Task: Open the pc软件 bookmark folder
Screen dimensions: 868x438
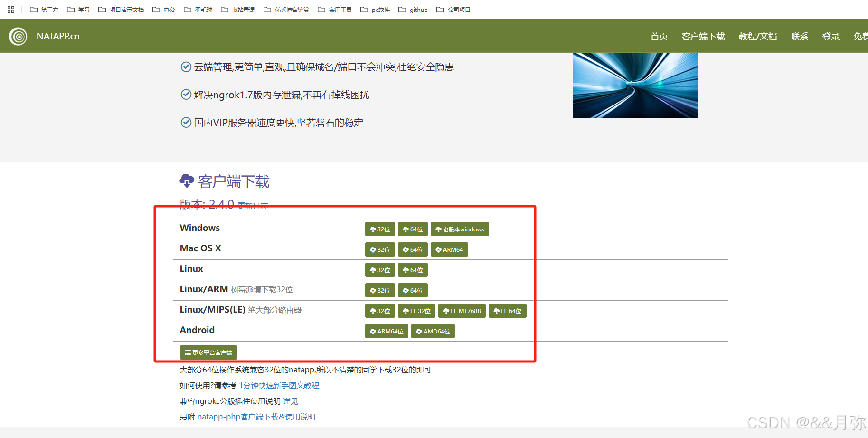Action: coord(375,10)
